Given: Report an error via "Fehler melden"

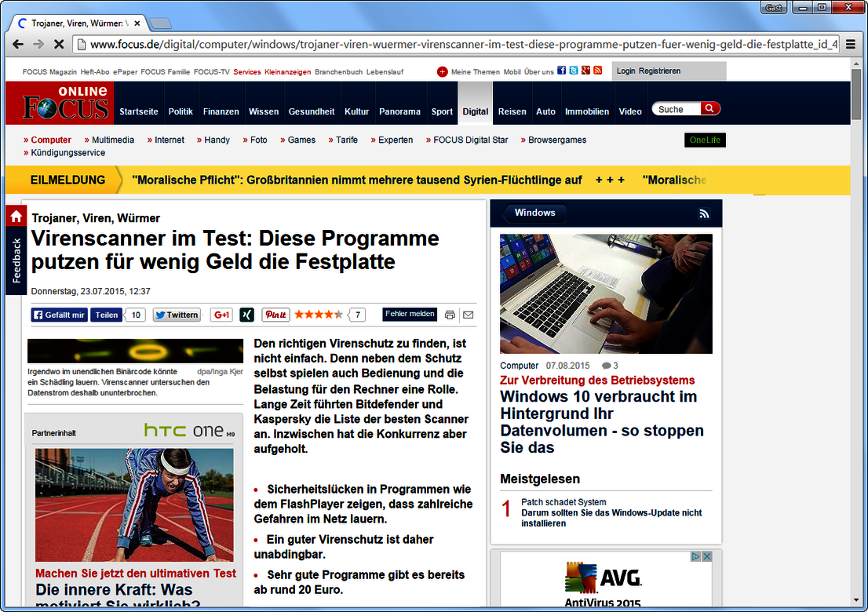Looking at the screenshot, I should (x=409, y=314).
